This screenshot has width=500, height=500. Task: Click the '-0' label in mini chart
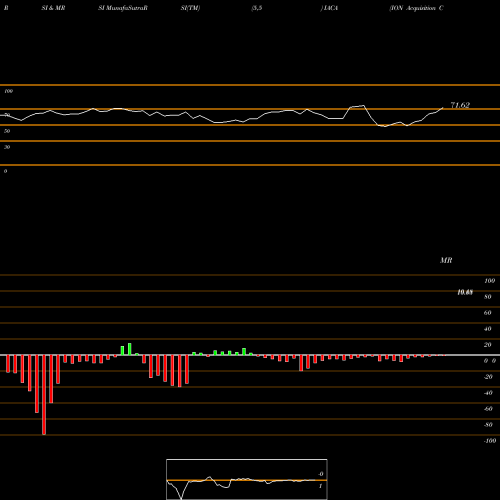pos(321,474)
